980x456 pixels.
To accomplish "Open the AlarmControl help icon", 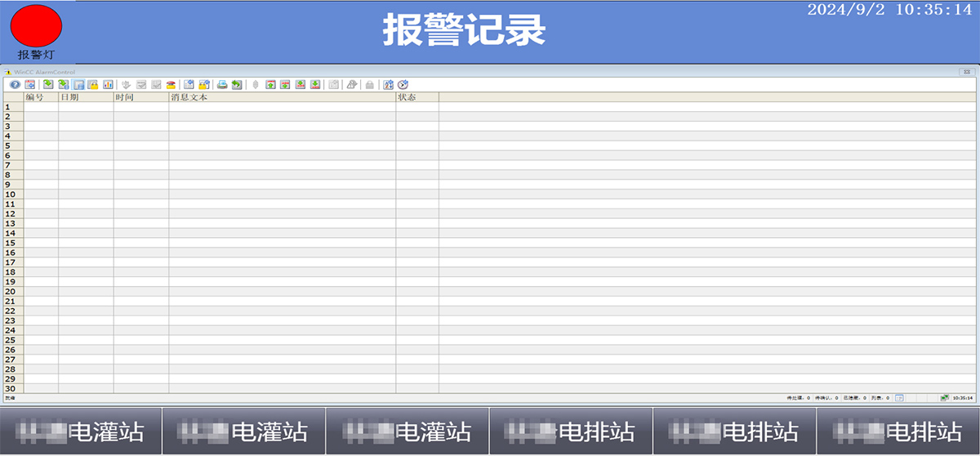I will pyautogui.click(x=15, y=84).
